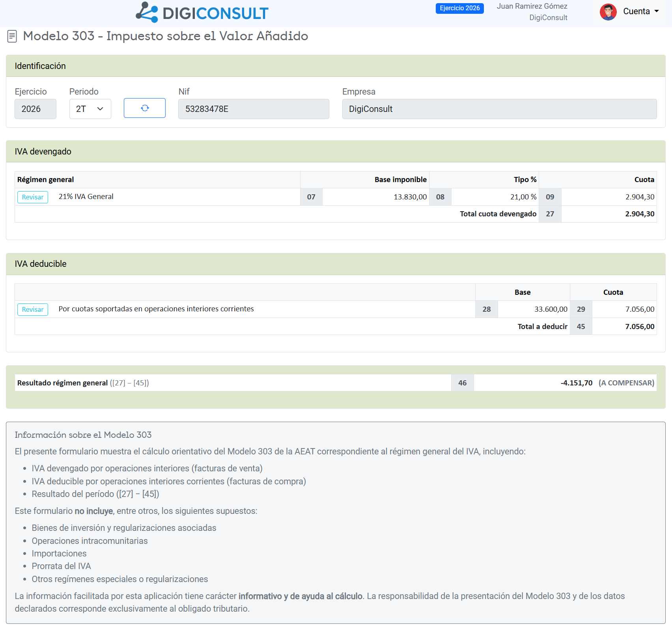Click the DigiConsult company name under the user name
Viewport: 672px width, 627px height.
click(x=548, y=18)
